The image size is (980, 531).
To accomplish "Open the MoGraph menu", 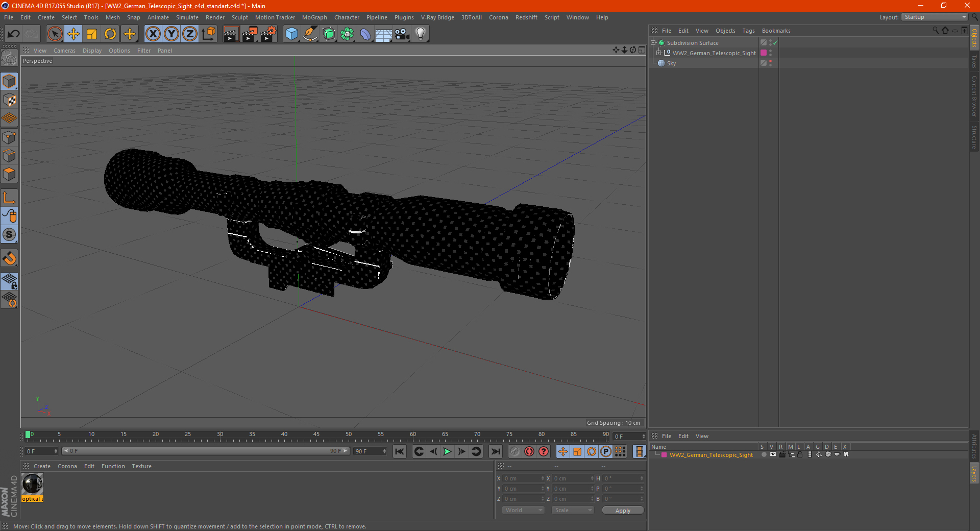I will tap(314, 17).
